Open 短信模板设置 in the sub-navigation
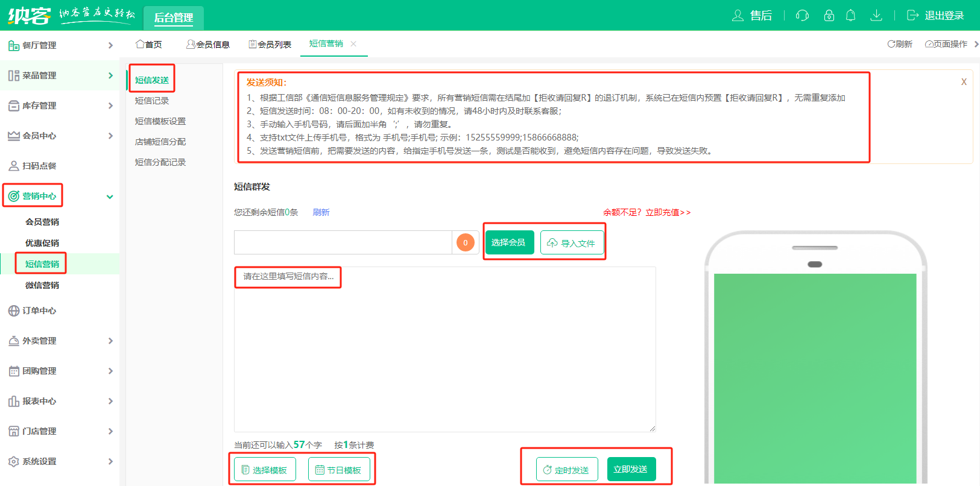980x486 pixels. click(160, 121)
